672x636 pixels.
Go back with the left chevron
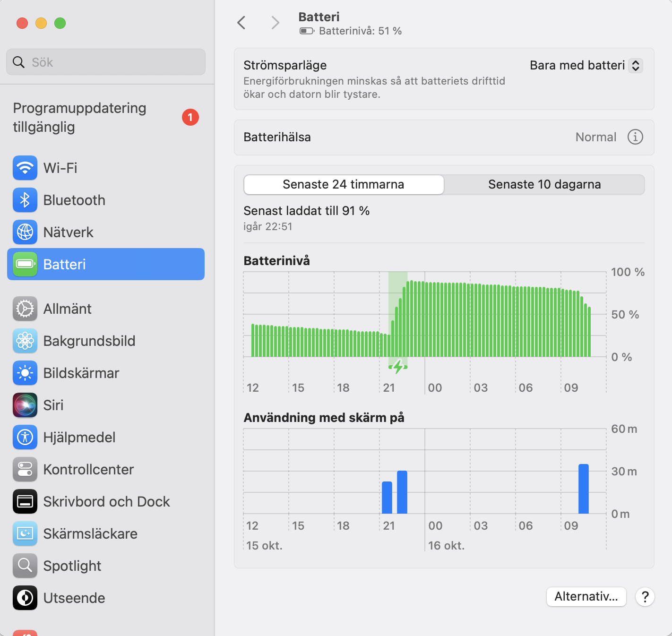point(241,23)
